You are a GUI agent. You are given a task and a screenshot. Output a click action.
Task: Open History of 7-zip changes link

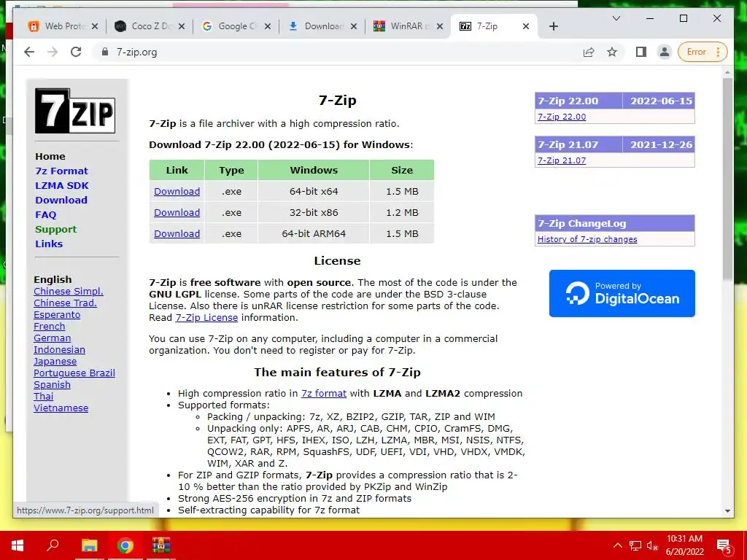click(x=587, y=239)
